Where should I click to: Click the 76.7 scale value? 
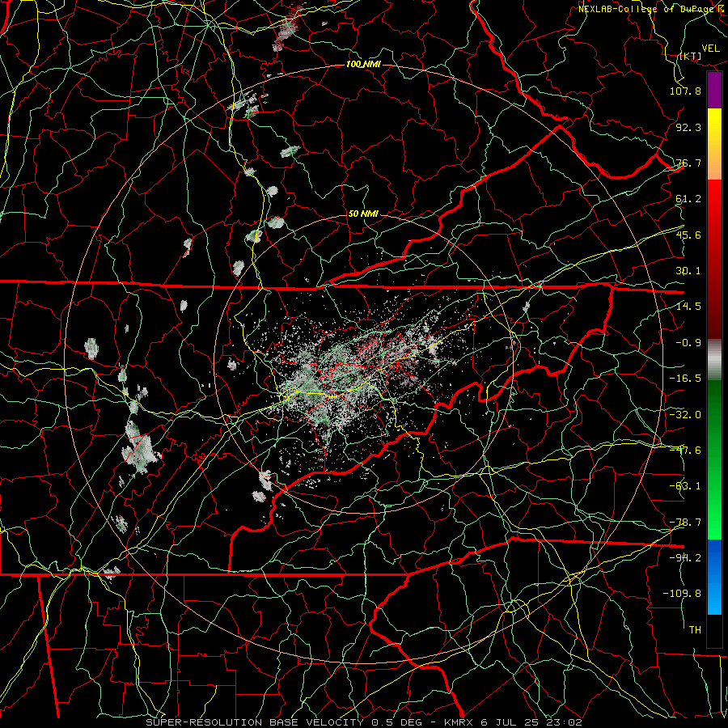pos(688,163)
